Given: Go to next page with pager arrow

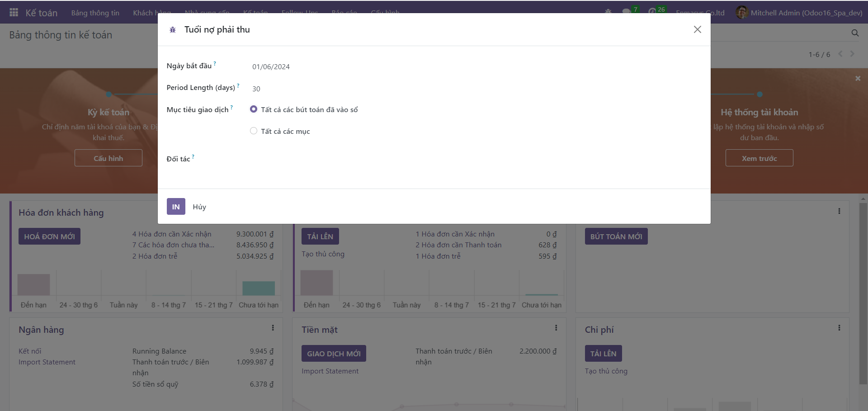Looking at the screenshot, I should pos(852,54).
